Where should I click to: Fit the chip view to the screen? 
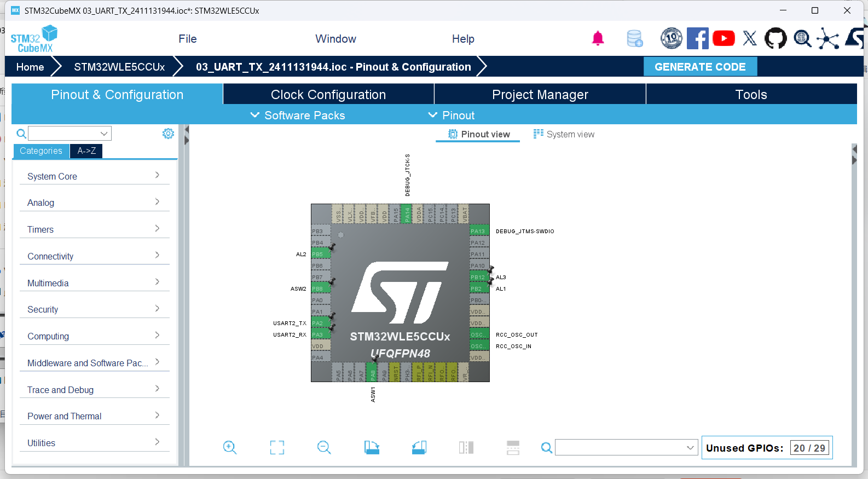tap(277, 448)
